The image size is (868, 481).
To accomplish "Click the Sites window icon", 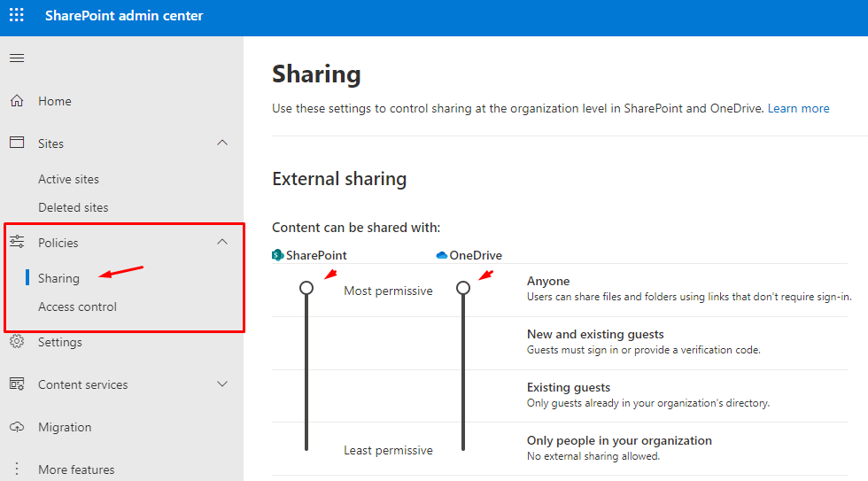I will pyautogui.click(x=17, y=144).
